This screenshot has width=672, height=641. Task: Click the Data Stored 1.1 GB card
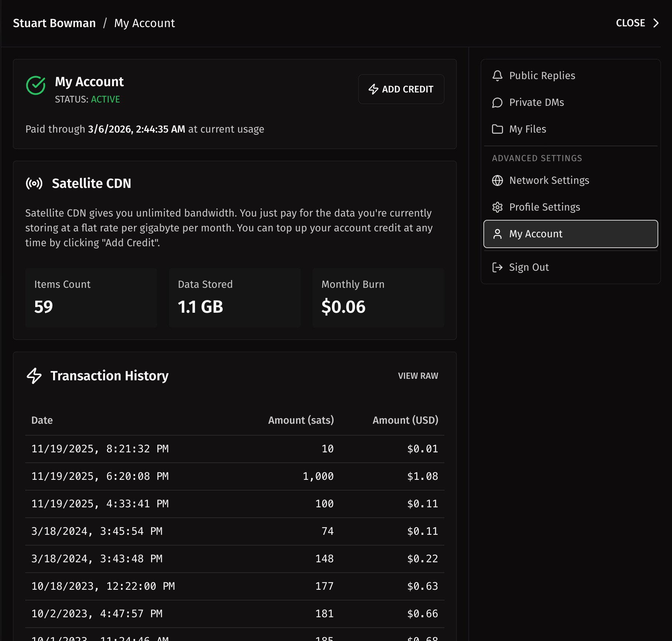235,298
